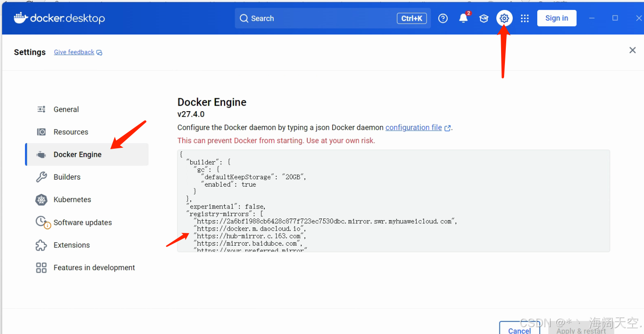Open the Resources settings tab
This screenshot has height=334, width=644.
click(x=87, y=132)
